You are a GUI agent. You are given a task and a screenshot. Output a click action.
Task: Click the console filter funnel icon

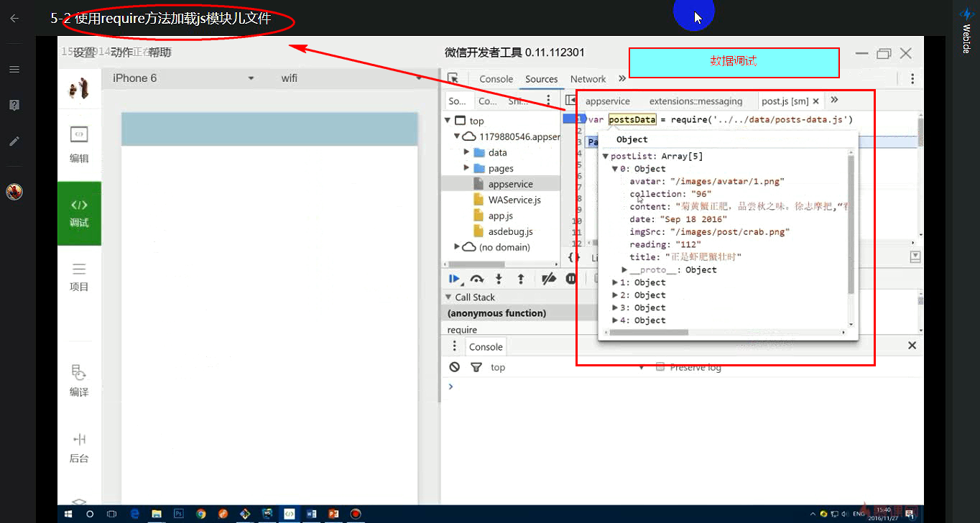[476, 367]
